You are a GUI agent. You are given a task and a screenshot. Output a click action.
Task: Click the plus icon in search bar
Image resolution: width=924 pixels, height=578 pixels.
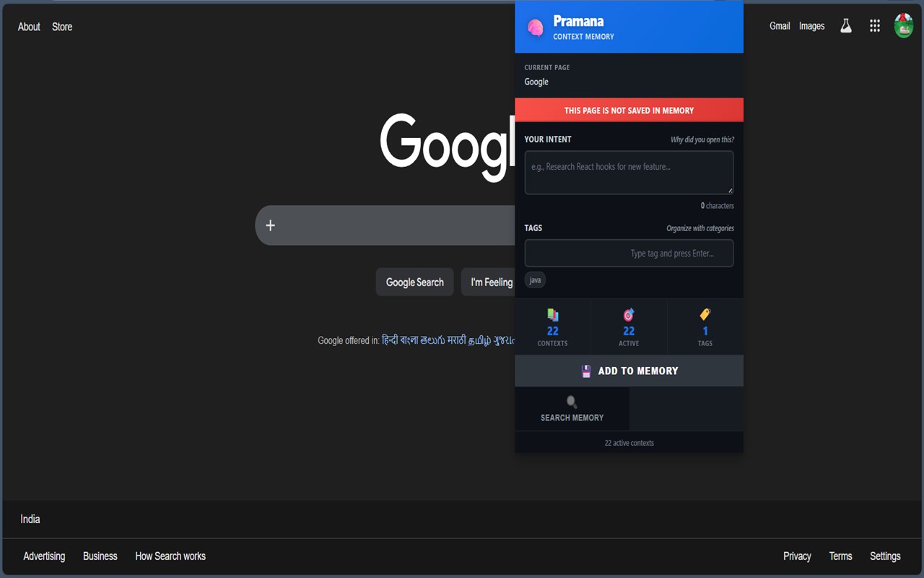pyautogui.click(x=270, y=225)
